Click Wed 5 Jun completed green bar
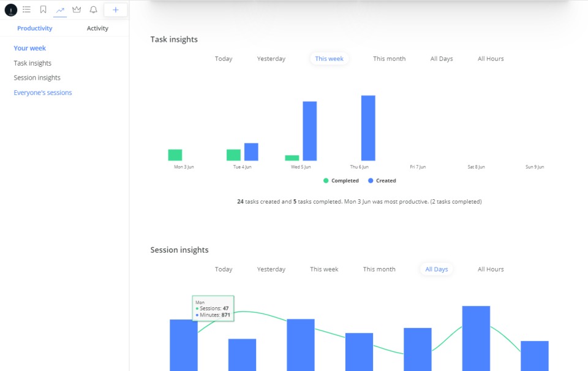 tap(292, 158)
